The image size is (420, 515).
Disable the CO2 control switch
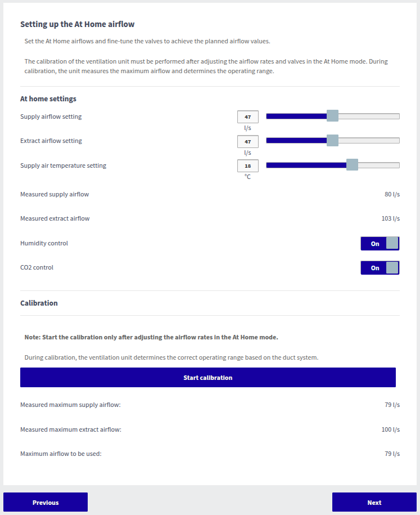tap(380, 268)
